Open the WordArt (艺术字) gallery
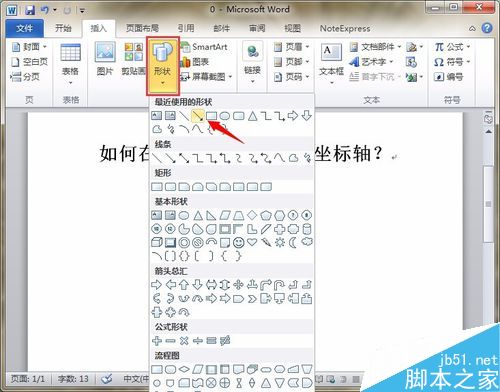 click(x=371, y=62)
